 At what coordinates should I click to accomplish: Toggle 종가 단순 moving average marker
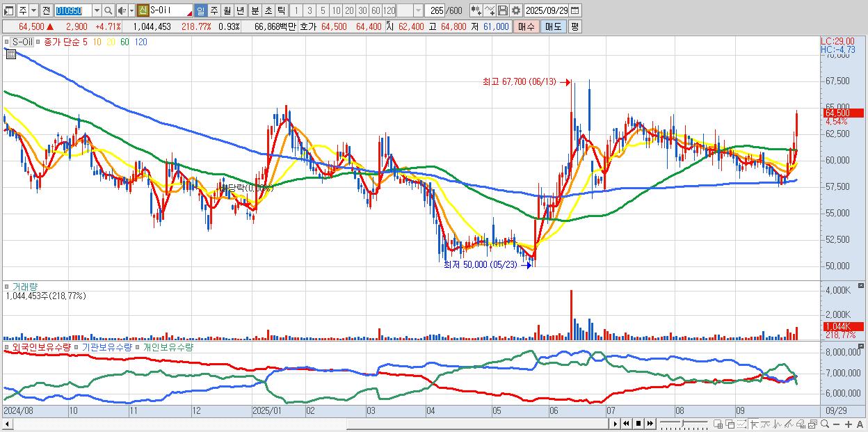click(39, 42)
